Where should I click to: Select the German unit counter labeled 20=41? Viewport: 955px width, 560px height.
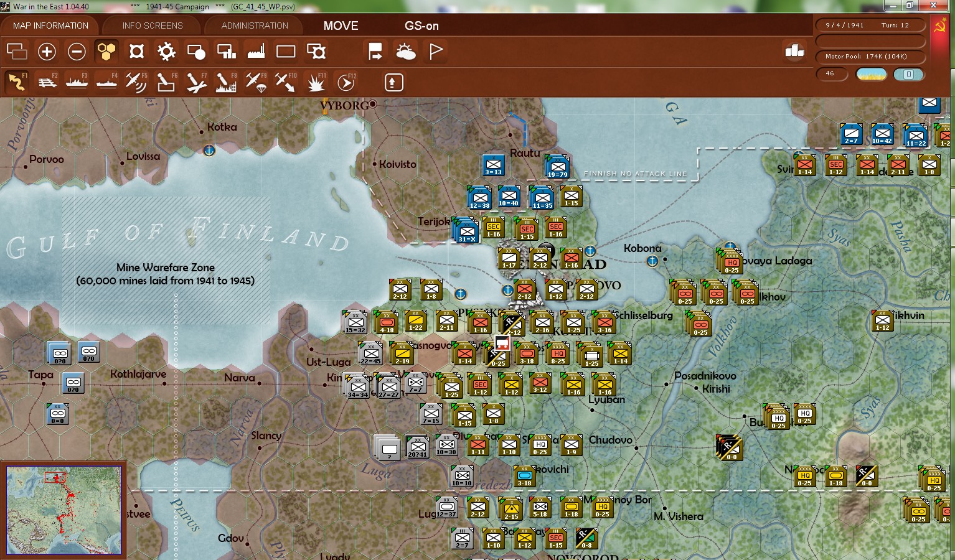pyautogui.click(x=417, y=447)
